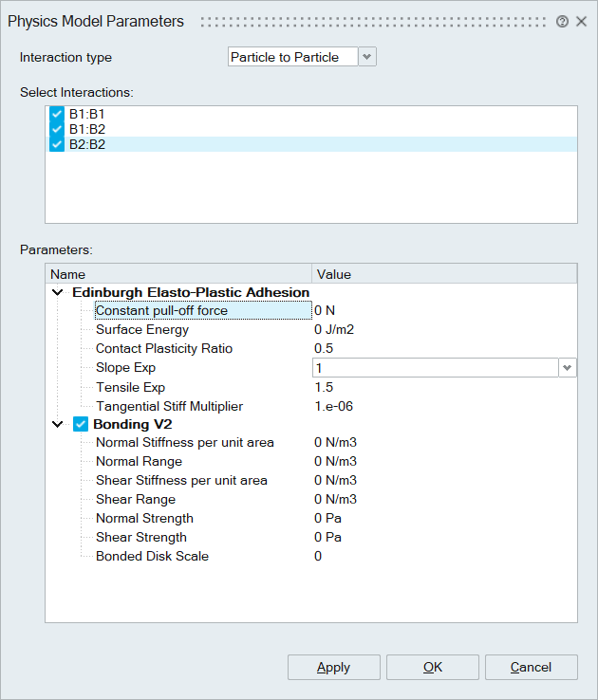Select the Constant pull-off force row
Screen dimensions: 598x700
[161, 310]
